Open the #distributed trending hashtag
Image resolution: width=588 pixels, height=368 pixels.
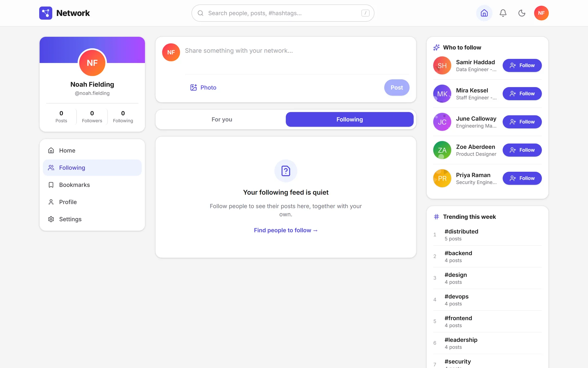pos(461,231)
